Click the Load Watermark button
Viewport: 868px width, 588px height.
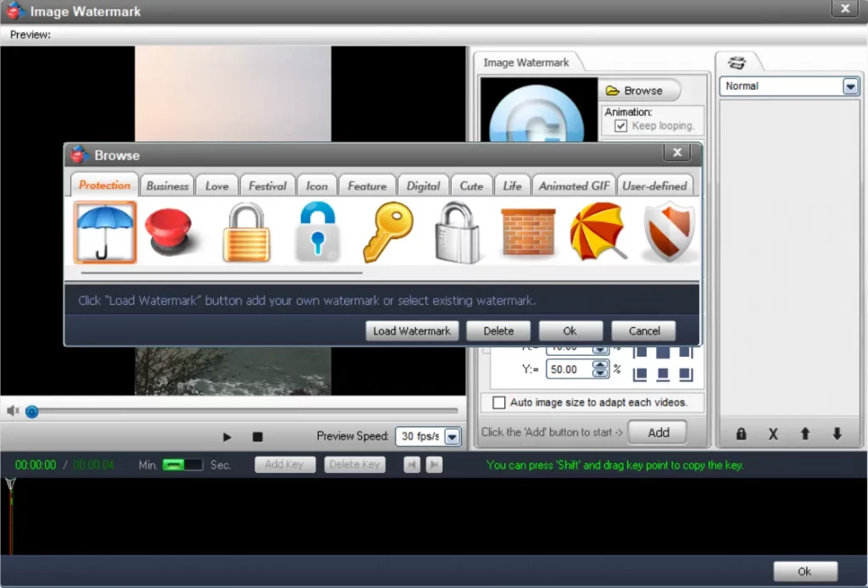(412, 330)
